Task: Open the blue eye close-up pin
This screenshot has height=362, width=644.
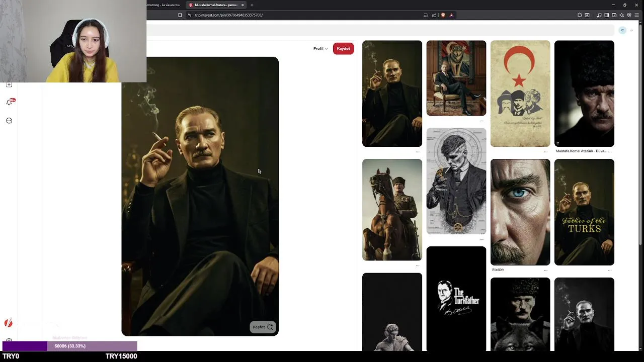Action: 520,212
